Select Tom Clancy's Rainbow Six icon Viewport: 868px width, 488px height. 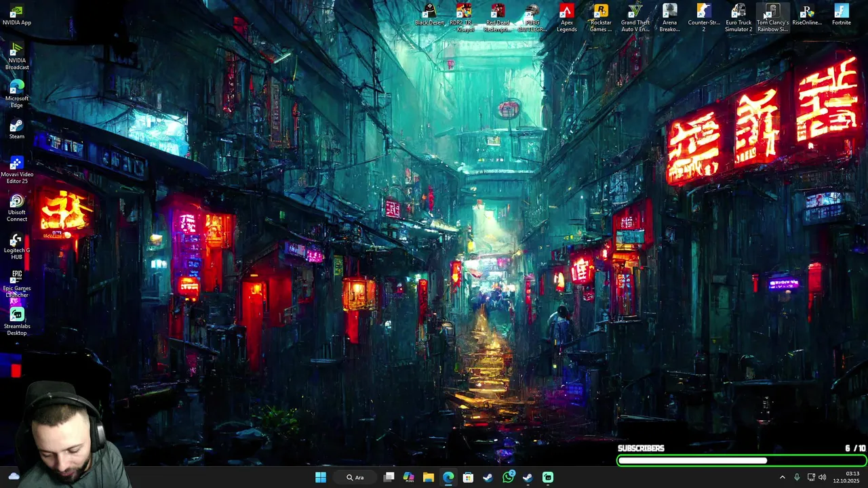click(772, 18)
